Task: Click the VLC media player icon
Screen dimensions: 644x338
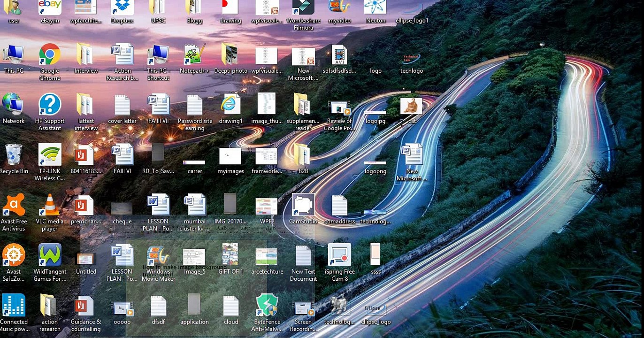Action: pos(50,205)
